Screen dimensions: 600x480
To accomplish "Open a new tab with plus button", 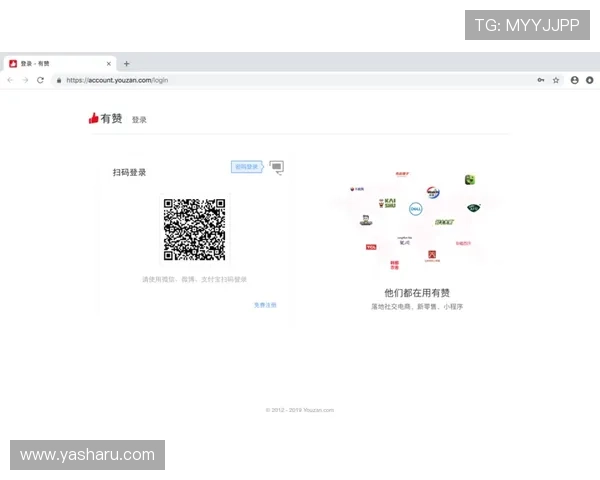I will pyautogui.click(x=127, y=64).
